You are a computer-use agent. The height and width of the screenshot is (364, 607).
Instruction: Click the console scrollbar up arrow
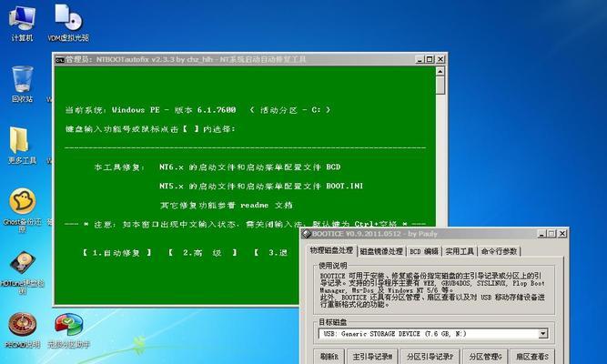point(440,71)
